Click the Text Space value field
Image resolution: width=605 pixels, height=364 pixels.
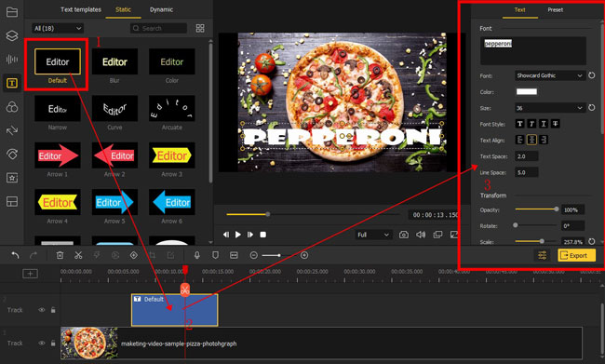[526, 156]
